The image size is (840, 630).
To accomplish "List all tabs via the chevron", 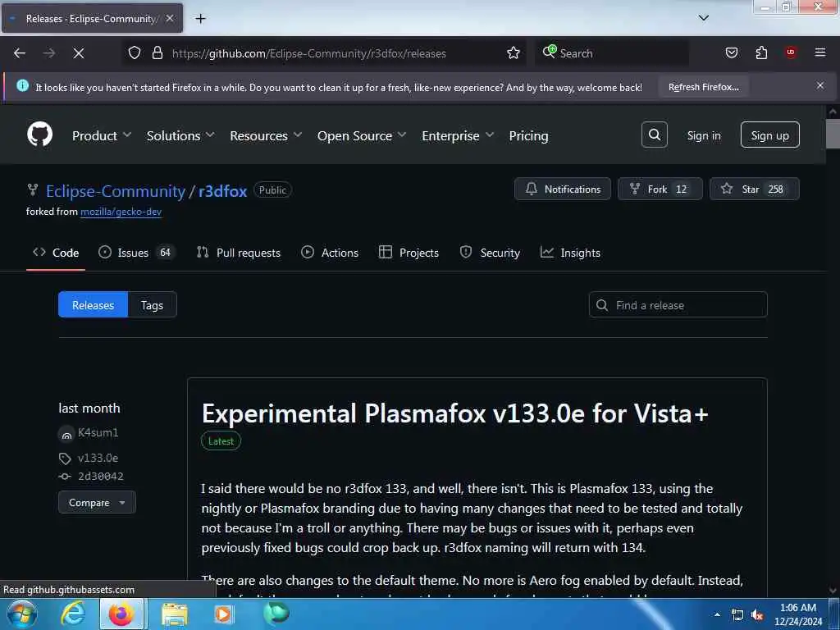I will 704,18.
